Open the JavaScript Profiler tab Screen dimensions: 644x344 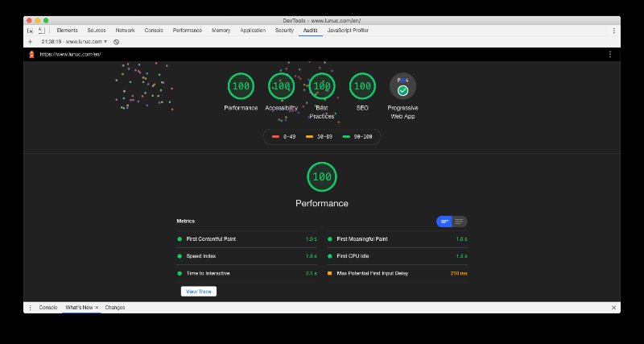(348, 31)
